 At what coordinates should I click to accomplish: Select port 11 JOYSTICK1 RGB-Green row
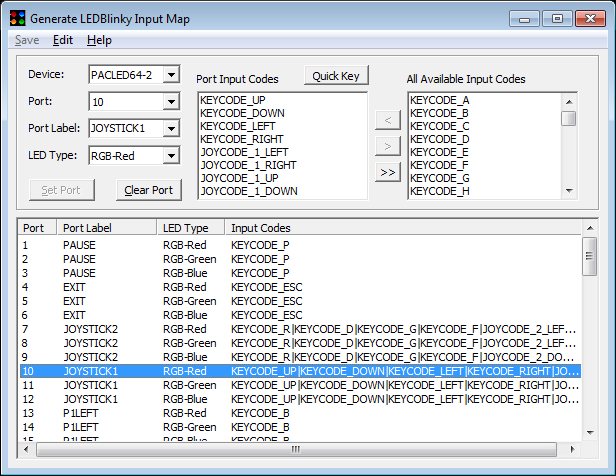pyautogui.click(x=301, y=385)
